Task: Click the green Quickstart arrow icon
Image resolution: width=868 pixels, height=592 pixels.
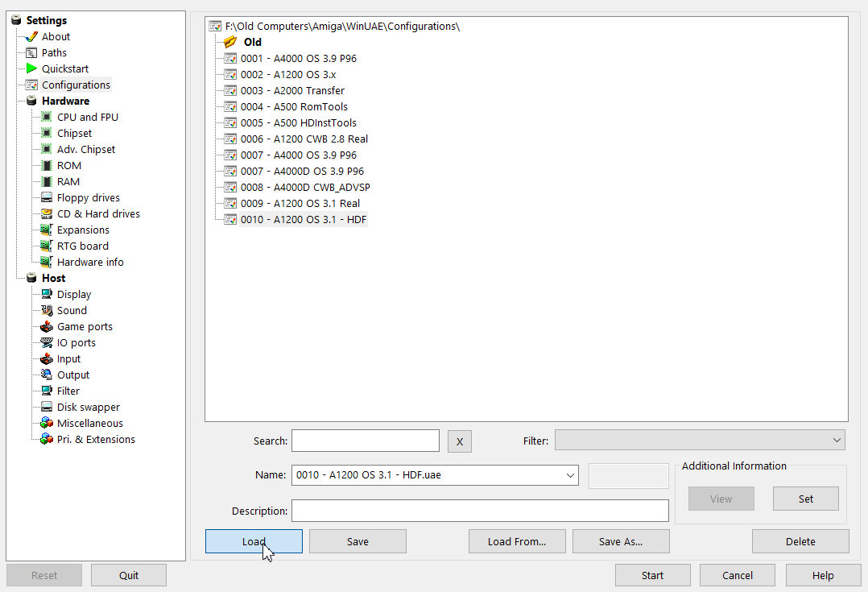Action: pos(31,69)
